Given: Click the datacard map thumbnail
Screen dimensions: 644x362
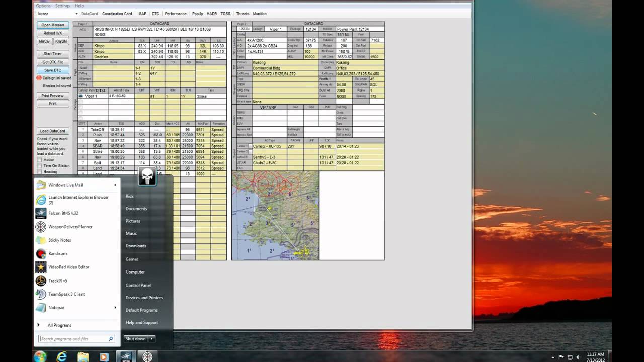Looking at the screenshot, I should coord(275,216).
